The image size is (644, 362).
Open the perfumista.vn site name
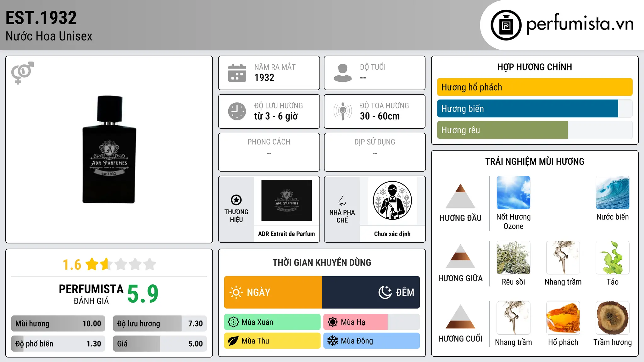[x=580, y=24]
